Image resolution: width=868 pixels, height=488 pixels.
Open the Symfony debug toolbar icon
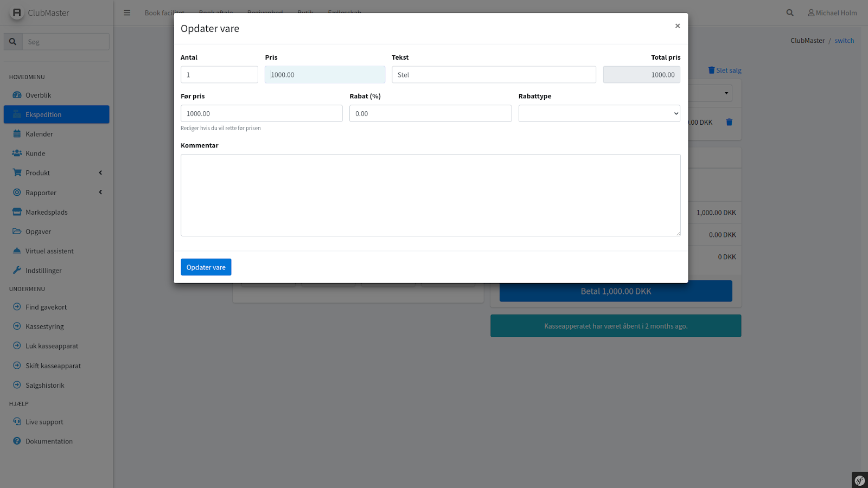coord(859,480)
